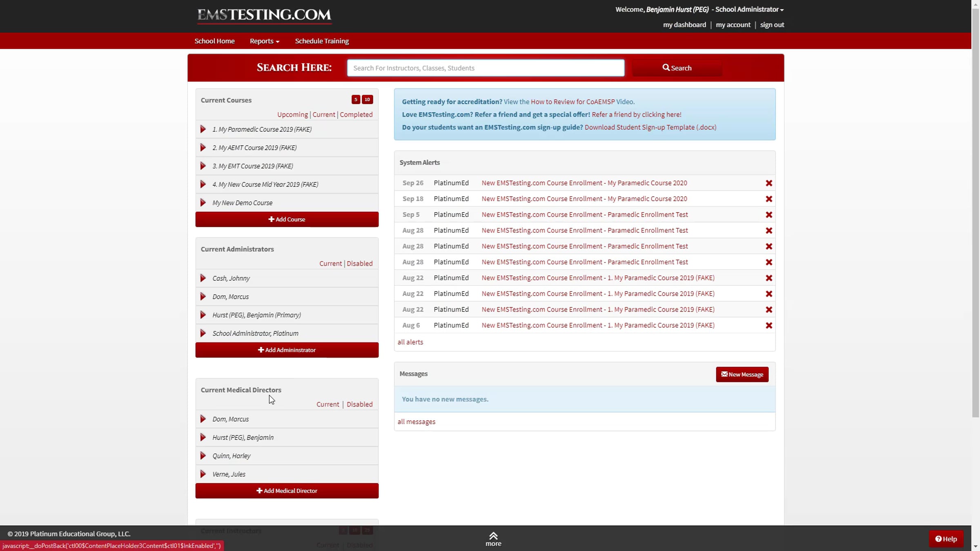Go to Schedule Training menu item
980x551 pixels.
click(322, 41)
